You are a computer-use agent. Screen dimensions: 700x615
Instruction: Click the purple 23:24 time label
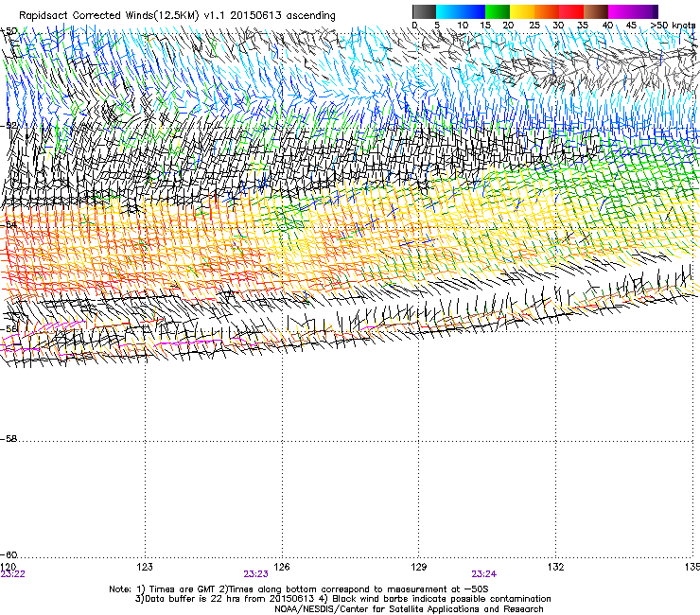coord(484,574)
